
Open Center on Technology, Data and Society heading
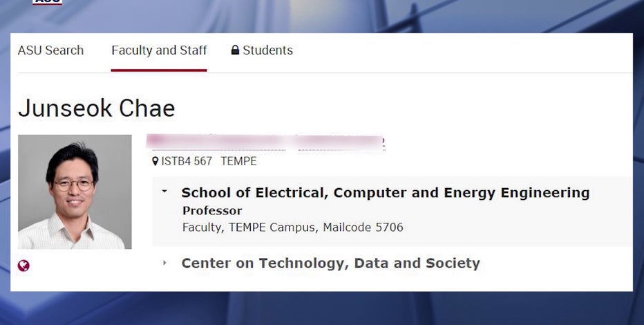pyautogui.click(x=330, y=263)
